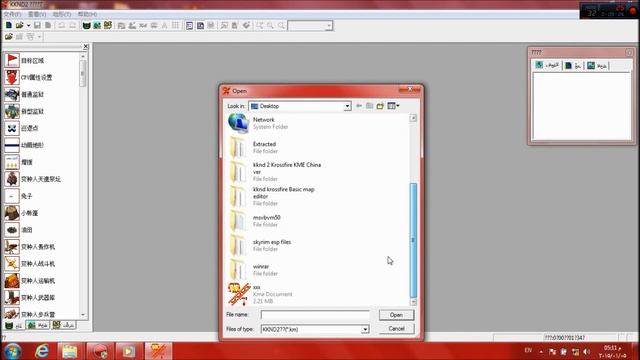Select the winrar folder
This screenshot has height=360, width=640.
(253, 270)
